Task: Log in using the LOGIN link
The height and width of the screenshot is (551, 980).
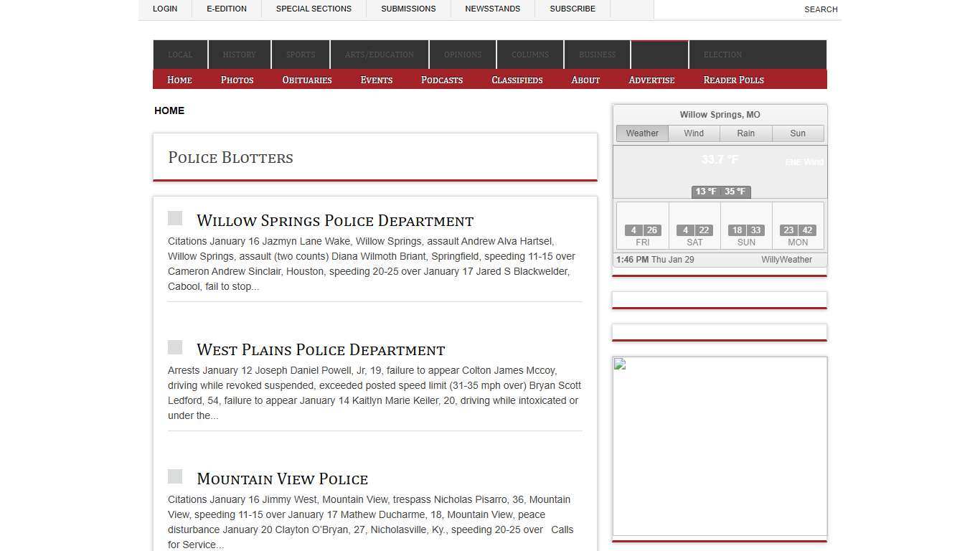Action: [x=165, y=9]
